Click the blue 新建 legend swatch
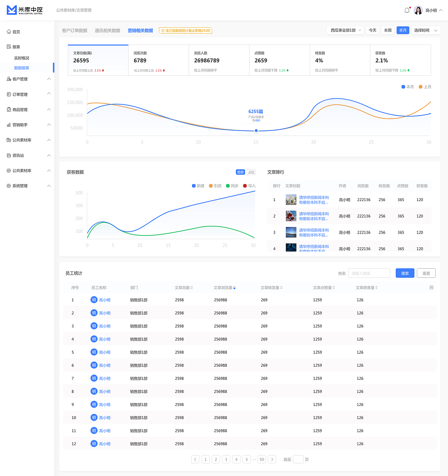The height and width of the screenshot is (476, 448). click(194, 186)
